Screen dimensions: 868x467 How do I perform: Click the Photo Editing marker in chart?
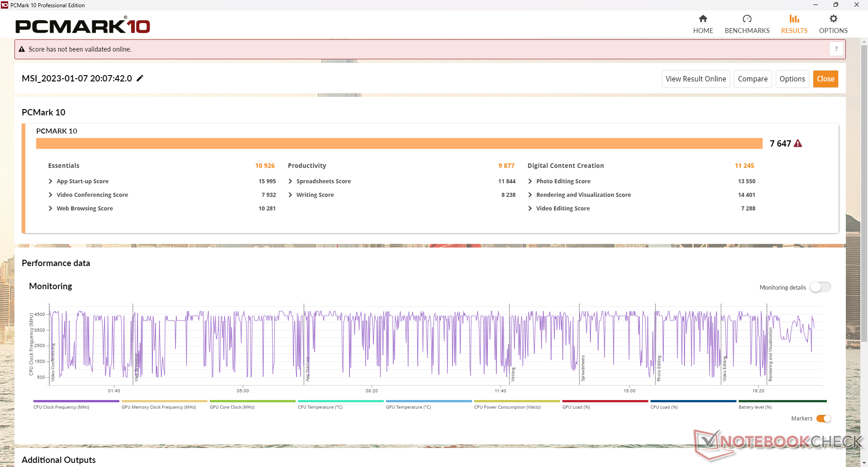pos(659,368)
